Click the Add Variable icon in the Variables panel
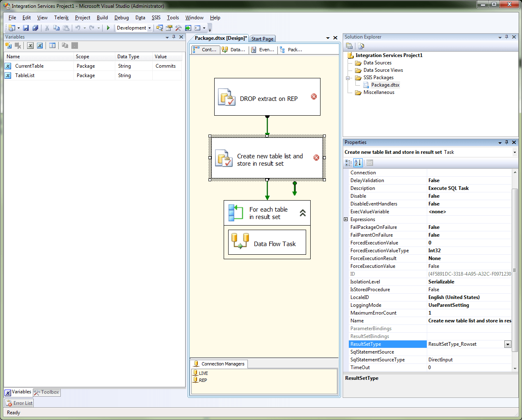Screen dimensions: 522x420 pyautogui.click(x=9, y=46)
